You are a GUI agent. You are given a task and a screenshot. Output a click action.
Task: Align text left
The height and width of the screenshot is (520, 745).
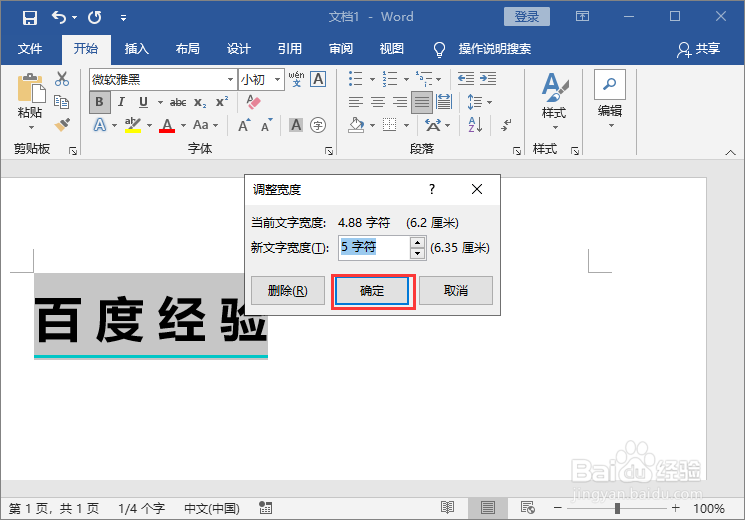[355, 102]
